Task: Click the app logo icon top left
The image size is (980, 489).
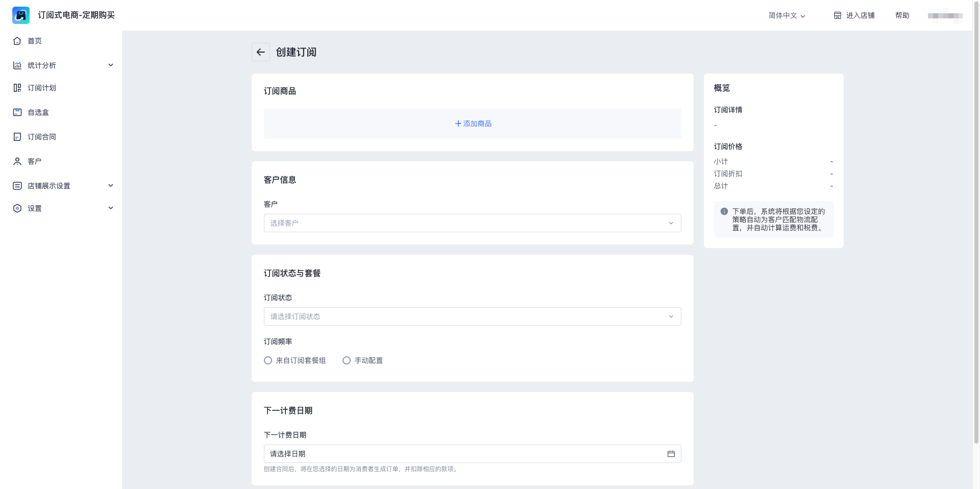Action: [x=20, y=15]
